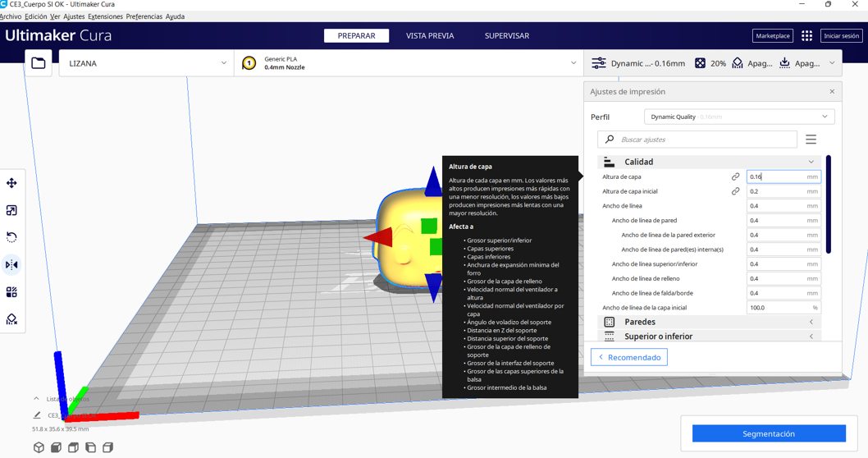
Task: Switch to right side view cube
Action: pyautogui.click(x=108, y=447)
